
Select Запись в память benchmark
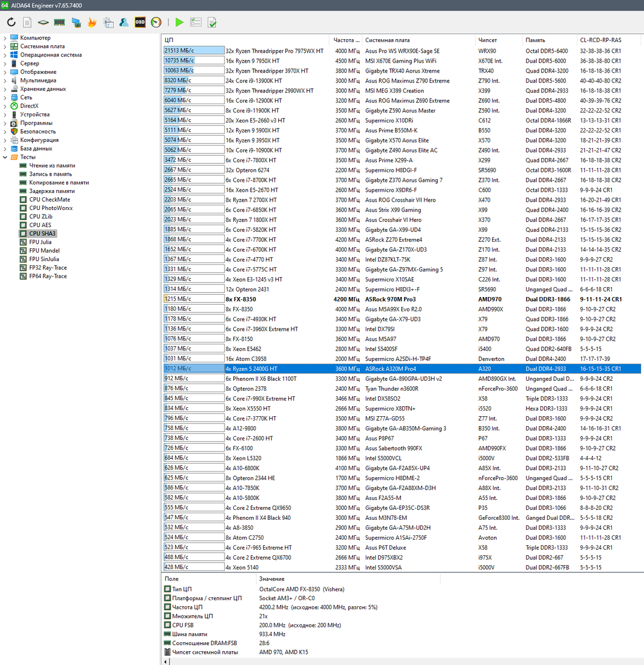50,174
